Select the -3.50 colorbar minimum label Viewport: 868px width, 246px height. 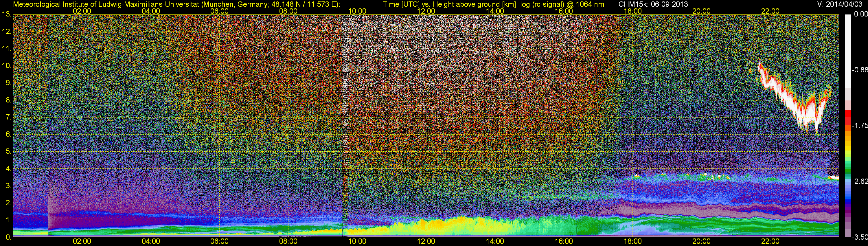click(x=860, y=237)
